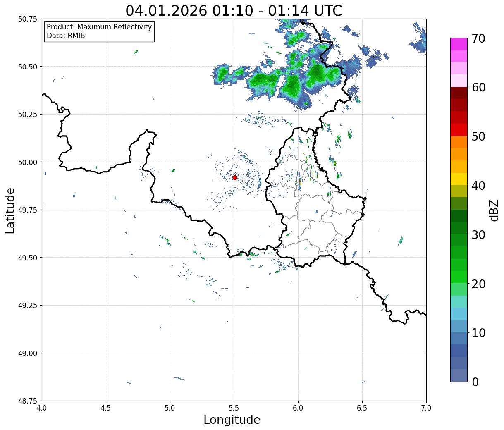Click latitude tick label 49.25
504x430 pixels.
tap(27, 306)
